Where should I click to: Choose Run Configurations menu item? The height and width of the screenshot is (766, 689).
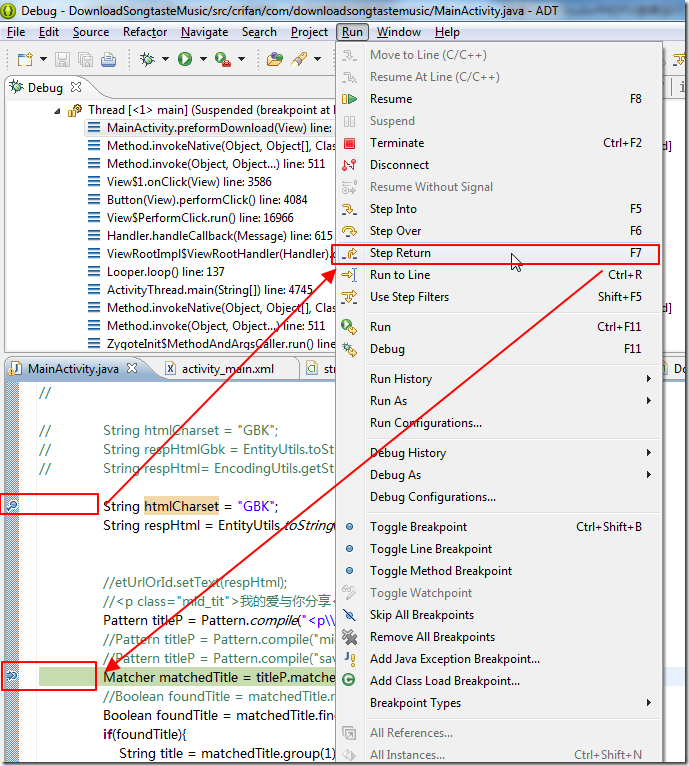pos(498,423)
